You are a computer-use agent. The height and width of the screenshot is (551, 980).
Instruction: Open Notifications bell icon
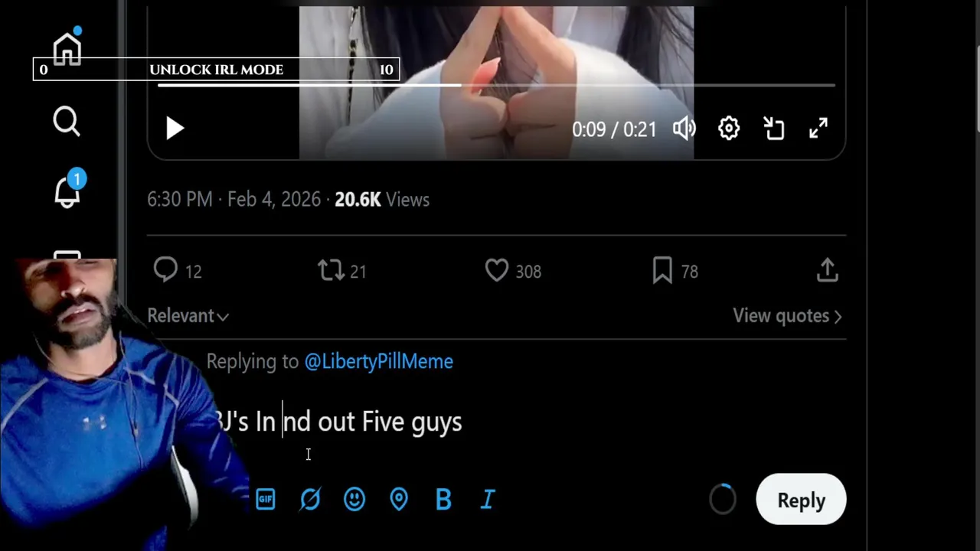[67, 191]
